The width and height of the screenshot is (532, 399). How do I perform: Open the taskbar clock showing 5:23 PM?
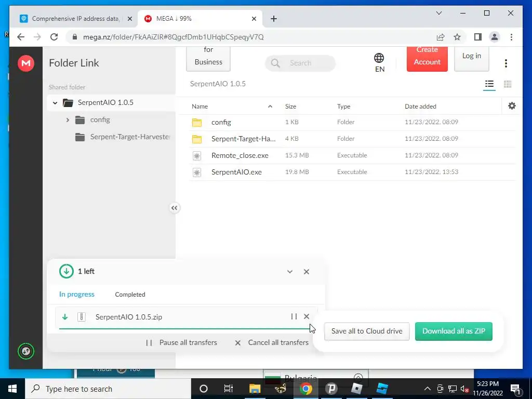pos(487,389)
